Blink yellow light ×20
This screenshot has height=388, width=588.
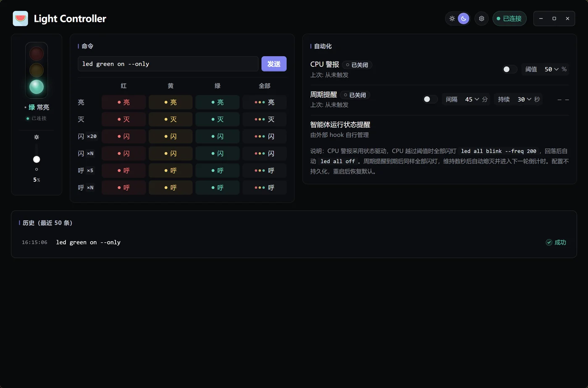pyautogui.click(x=171, y=136)
